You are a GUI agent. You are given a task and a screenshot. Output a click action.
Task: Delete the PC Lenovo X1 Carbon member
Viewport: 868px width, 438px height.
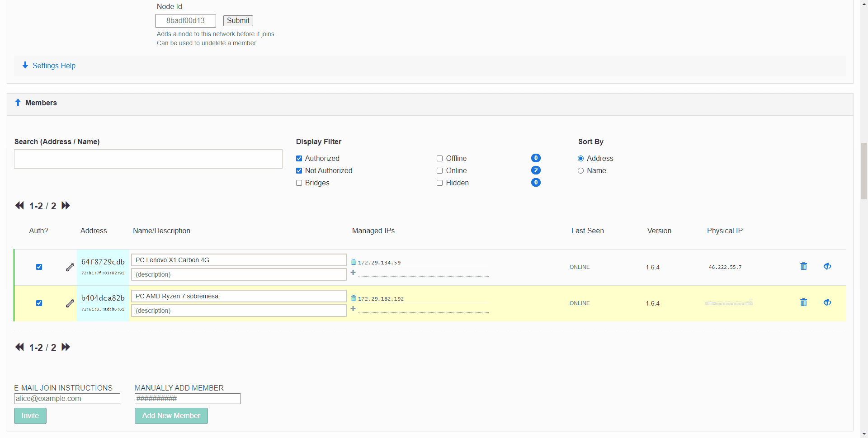(x=803, y=266)
